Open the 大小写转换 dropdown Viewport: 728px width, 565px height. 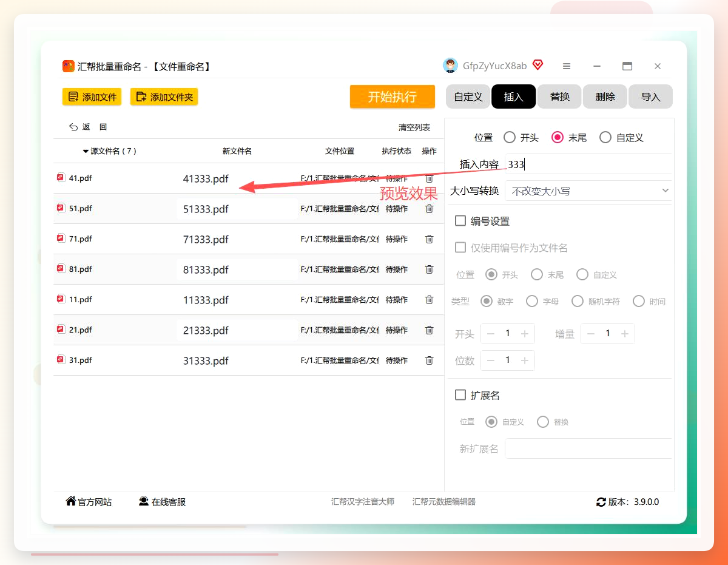588,191
